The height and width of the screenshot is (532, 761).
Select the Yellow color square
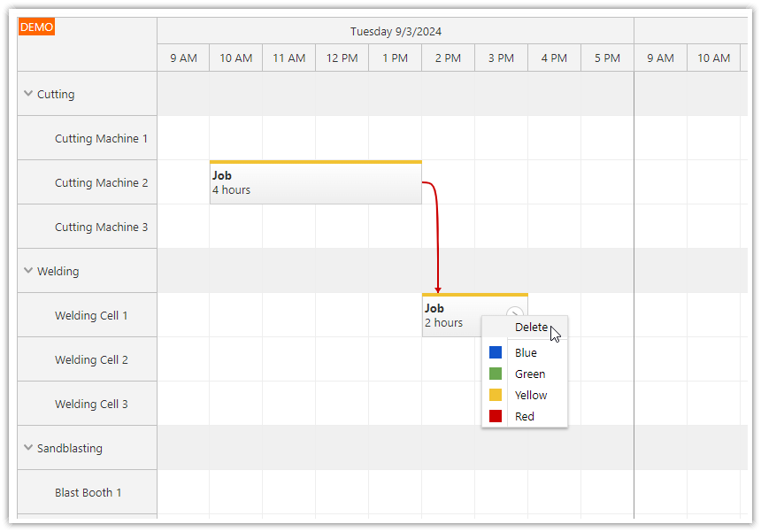click(x=496, y=395)
